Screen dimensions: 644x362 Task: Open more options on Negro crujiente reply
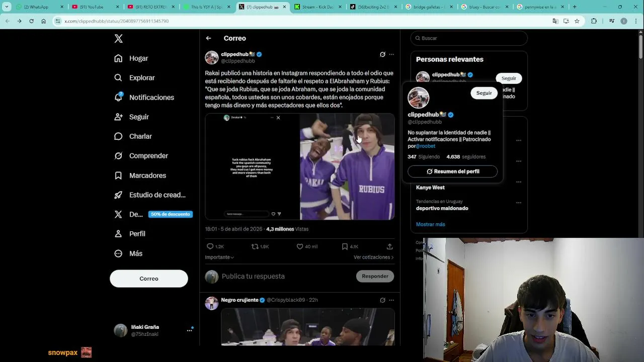(391, 300)
